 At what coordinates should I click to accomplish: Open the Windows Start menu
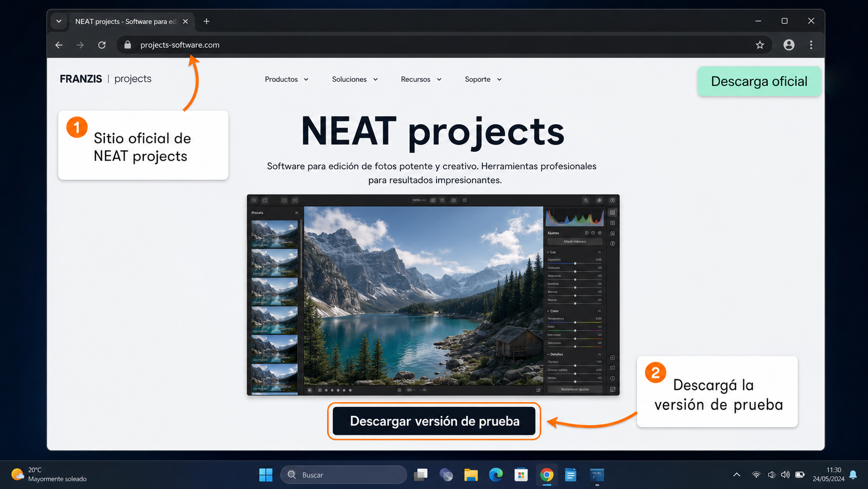266,475
